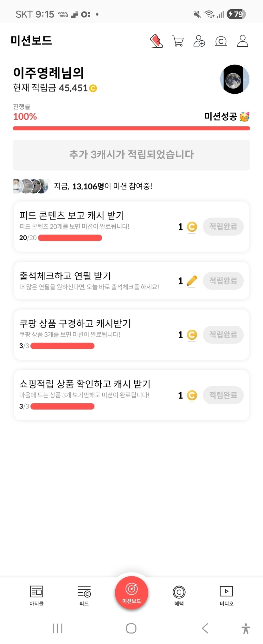The height and width of the screenshot is (644, 263).
Task: Switch to the 아티클 tab
Action: [36, 595]
